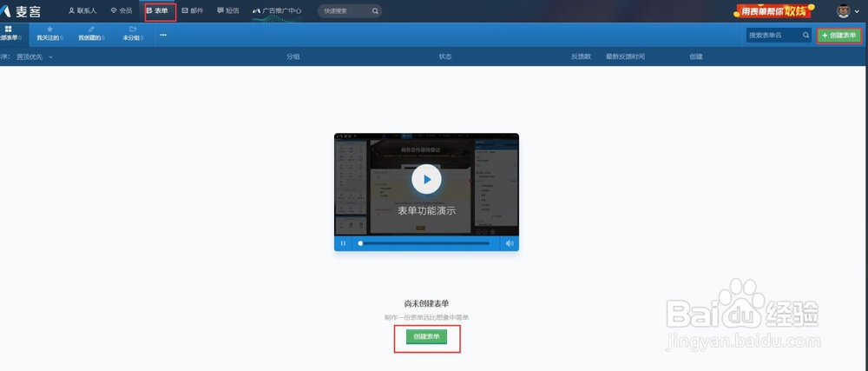Click the video progress bar
Viewport: 868px width, 371px height.
pos(424,243)
